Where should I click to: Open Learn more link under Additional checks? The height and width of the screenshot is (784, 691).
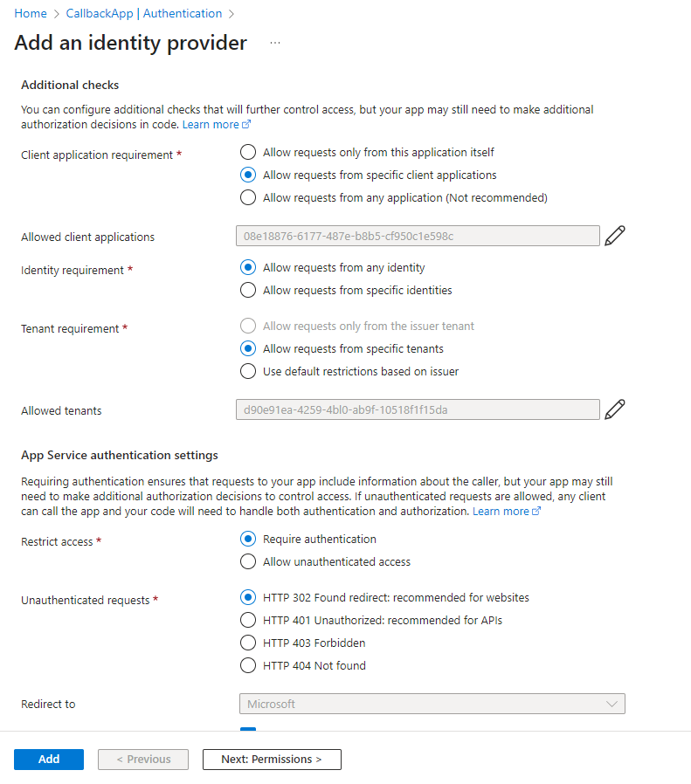tap(216, 125)
